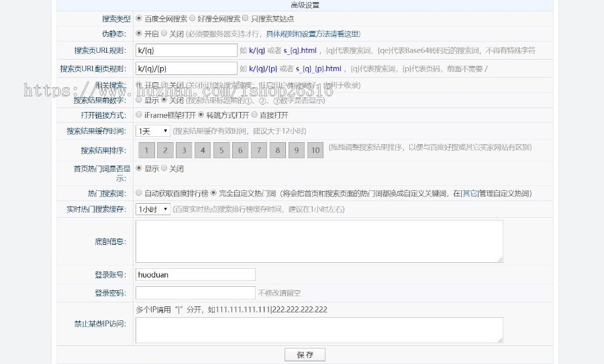This screenshot has width=604, height=364.
Task: Open the 搜索结果缓存时间 dropdown showing 1天
Action: point(153,131)
